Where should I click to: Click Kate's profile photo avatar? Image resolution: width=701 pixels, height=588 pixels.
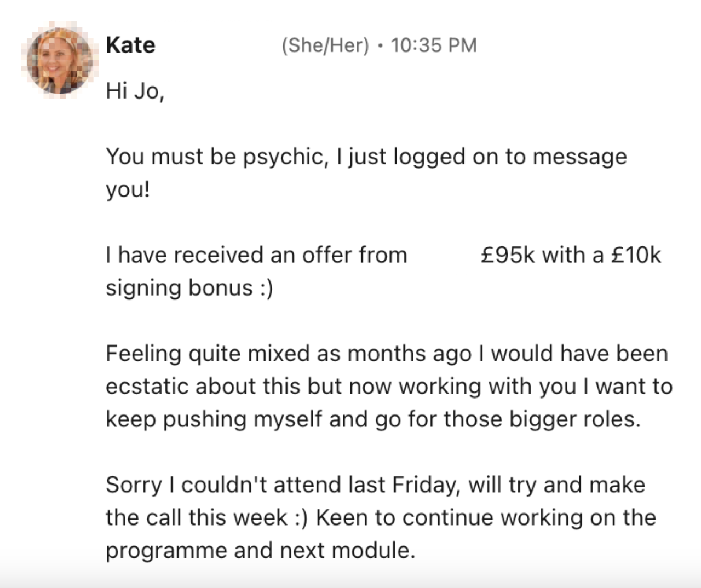(59, 60)
